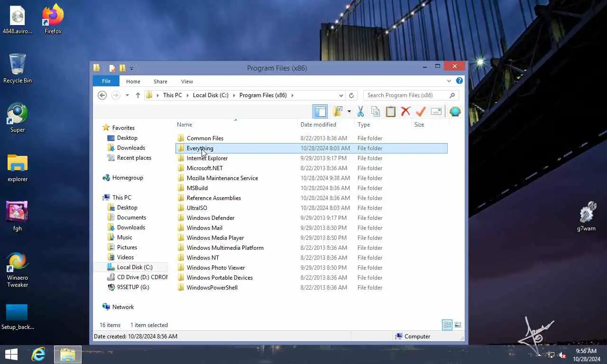Toggle the preview pane layout button
Screen dimensions: 607x364
[x=320, y=111]
